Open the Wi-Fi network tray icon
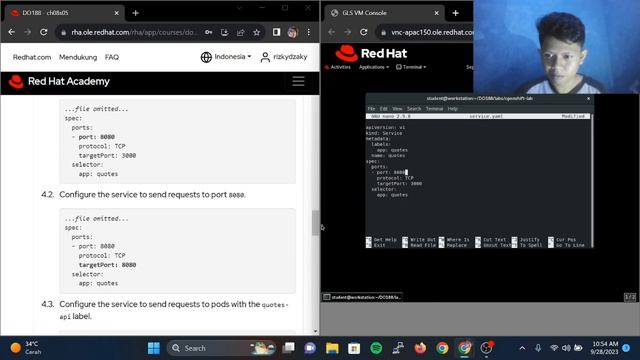Viewport: 640px width, 360px height. coord(554,348)
